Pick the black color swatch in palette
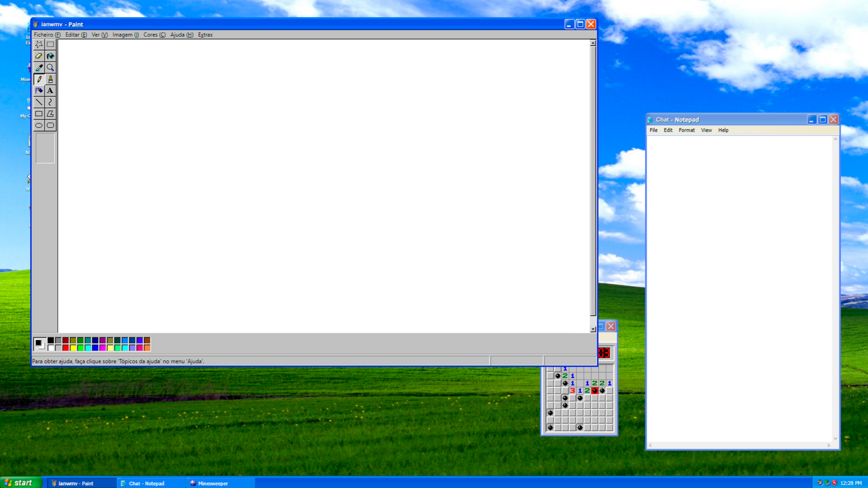Image resolution: width=868 pixels, height=488 pixels. (51, 340)
